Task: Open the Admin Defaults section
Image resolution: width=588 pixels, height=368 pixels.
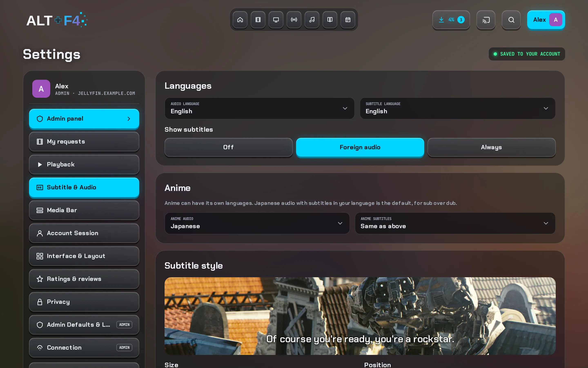Action: click(84, 325)
